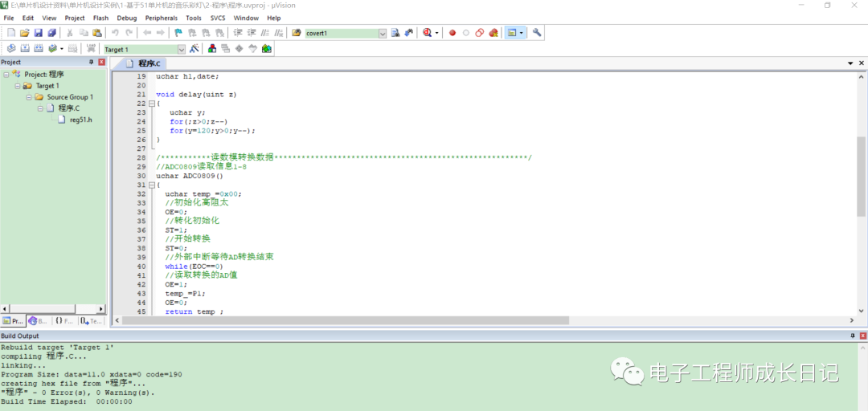Start the debug session icon
Image resolution: width=868 pixels, height=411 pixels.
427,33
